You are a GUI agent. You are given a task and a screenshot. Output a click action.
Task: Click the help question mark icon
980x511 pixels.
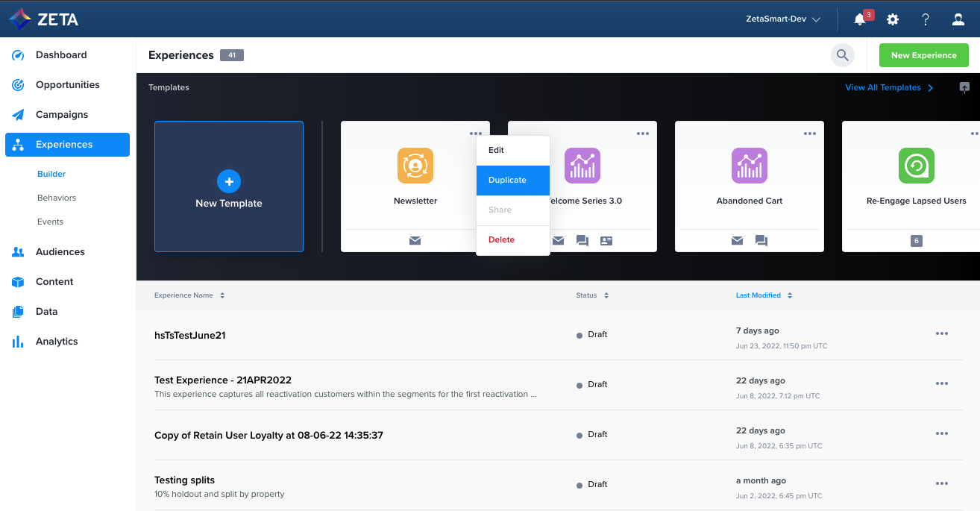pos(926,19)
